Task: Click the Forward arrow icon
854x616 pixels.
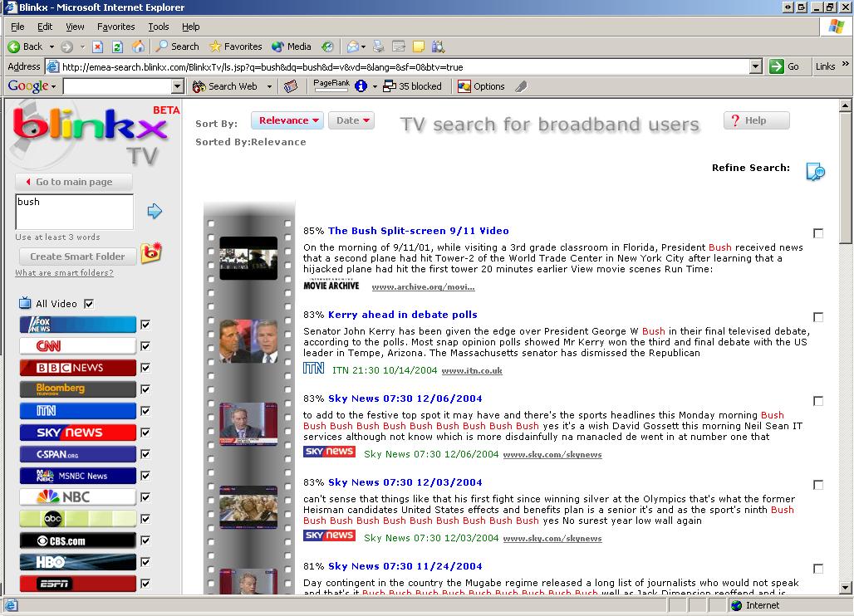Action: tap(67, 46)
